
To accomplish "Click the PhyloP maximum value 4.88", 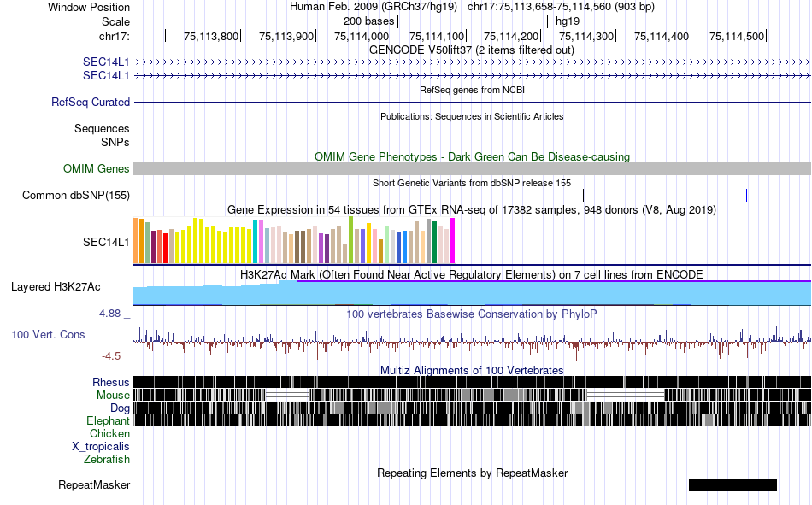I will (109, 314).
